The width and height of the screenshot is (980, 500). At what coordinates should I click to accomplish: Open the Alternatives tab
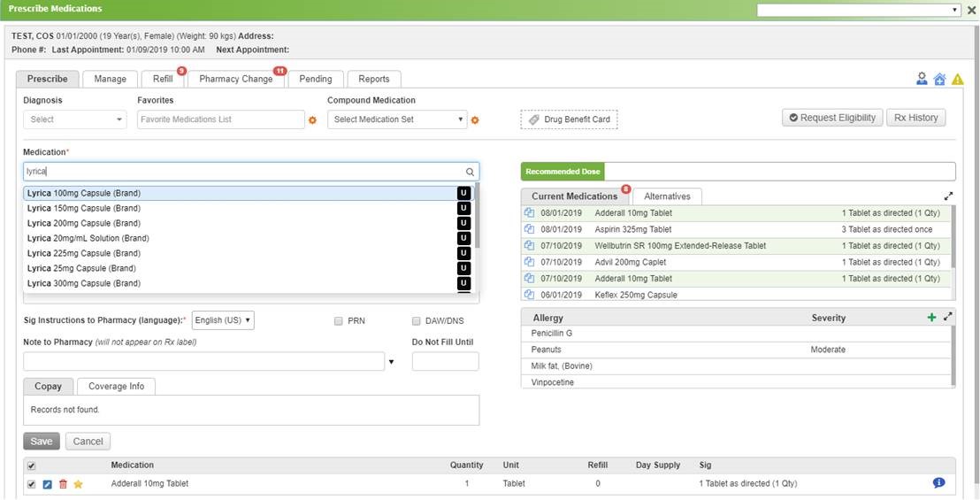coord(667,196)
